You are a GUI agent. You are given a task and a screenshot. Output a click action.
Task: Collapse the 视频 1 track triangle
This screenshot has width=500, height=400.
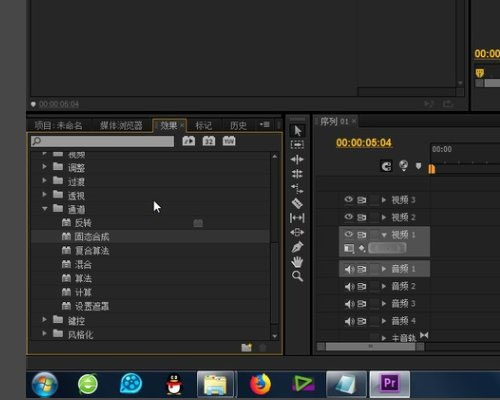point(384,235)
